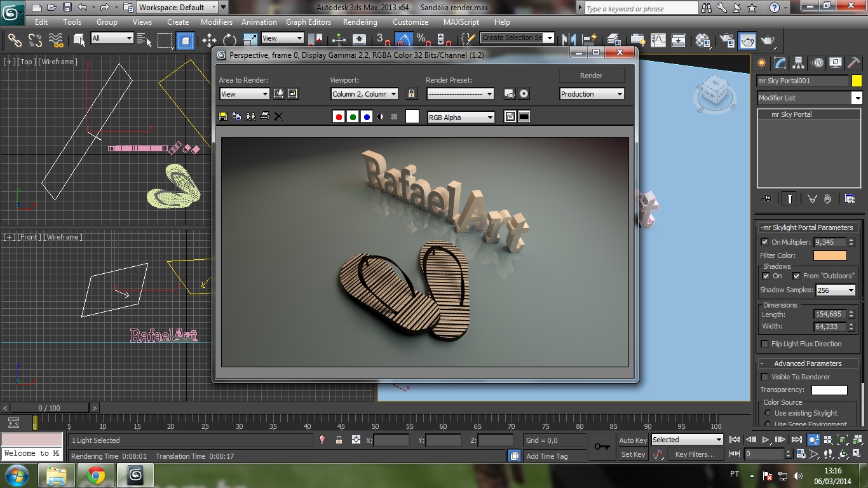868x488 pixels.
Task: Save the rendered image with disk icon
Action: coord(223,117)
